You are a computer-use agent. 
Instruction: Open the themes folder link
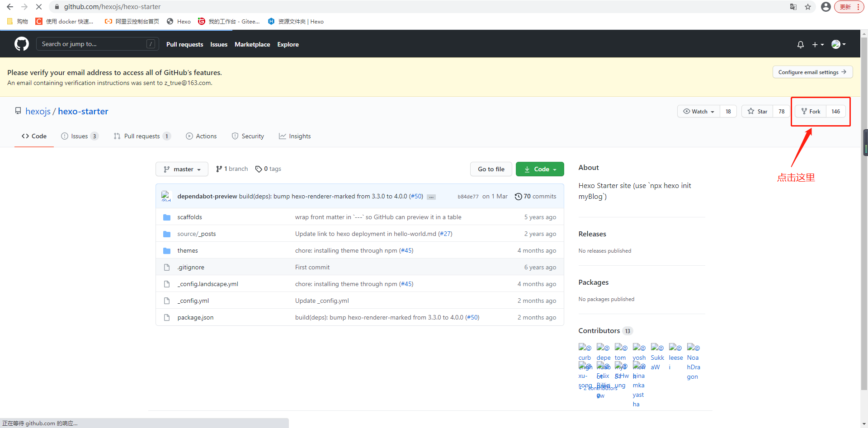click(x=187, y=250)
